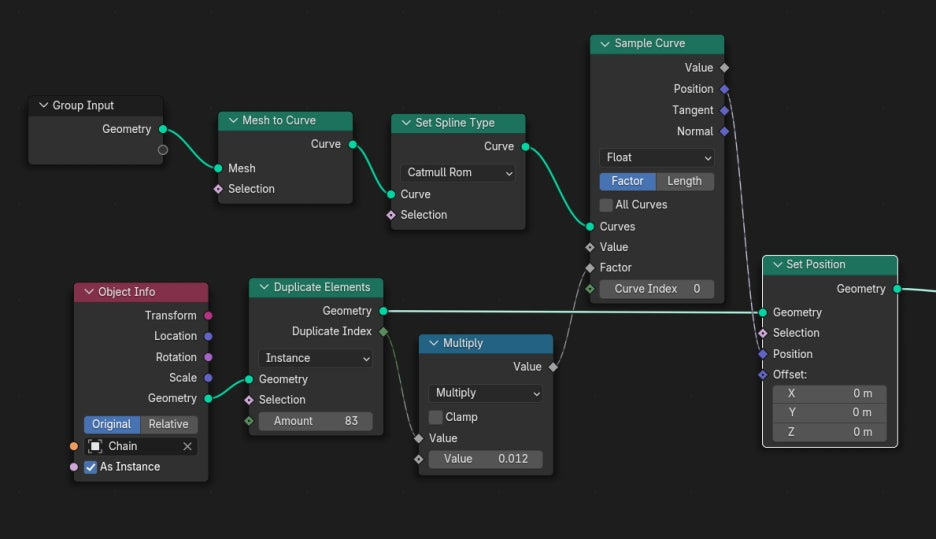Viewport: 936px width, 539px height.
Task: Click Mesh to Curve's Curve output socket
Action: coord(353,144)
